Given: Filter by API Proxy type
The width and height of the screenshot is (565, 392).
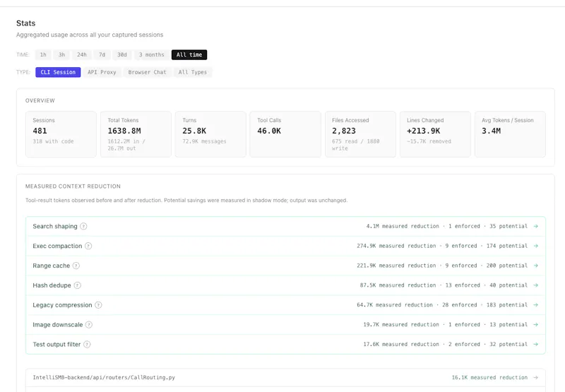Looking at the screenshot, I should (102, 72).
